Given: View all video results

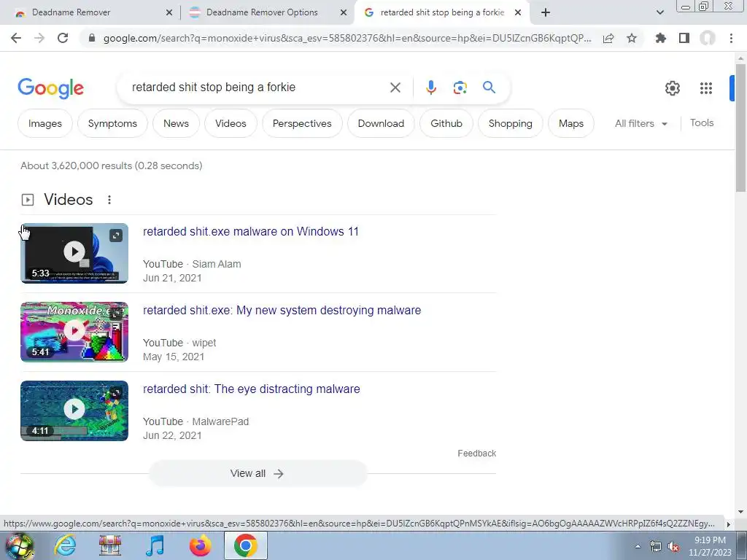Looking at the screenshot, I should point(258,473).
